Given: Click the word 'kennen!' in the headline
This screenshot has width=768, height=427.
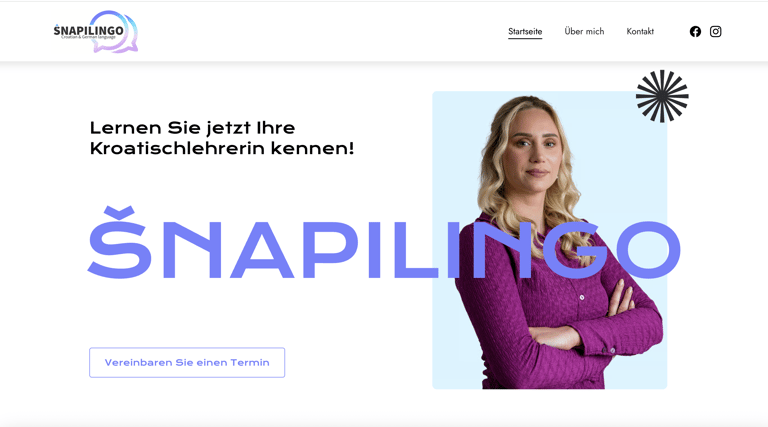Looking at the screenshot, I should pyautogui.click(x=312, y=148).
